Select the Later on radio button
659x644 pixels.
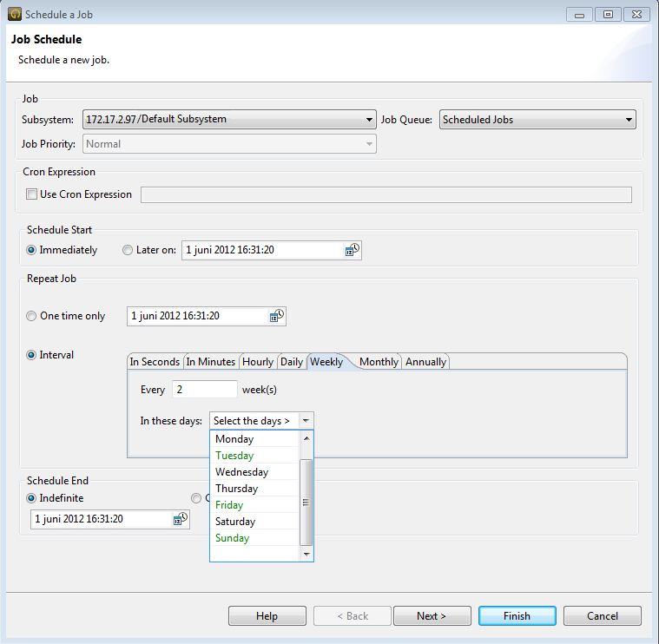(129, 250)
